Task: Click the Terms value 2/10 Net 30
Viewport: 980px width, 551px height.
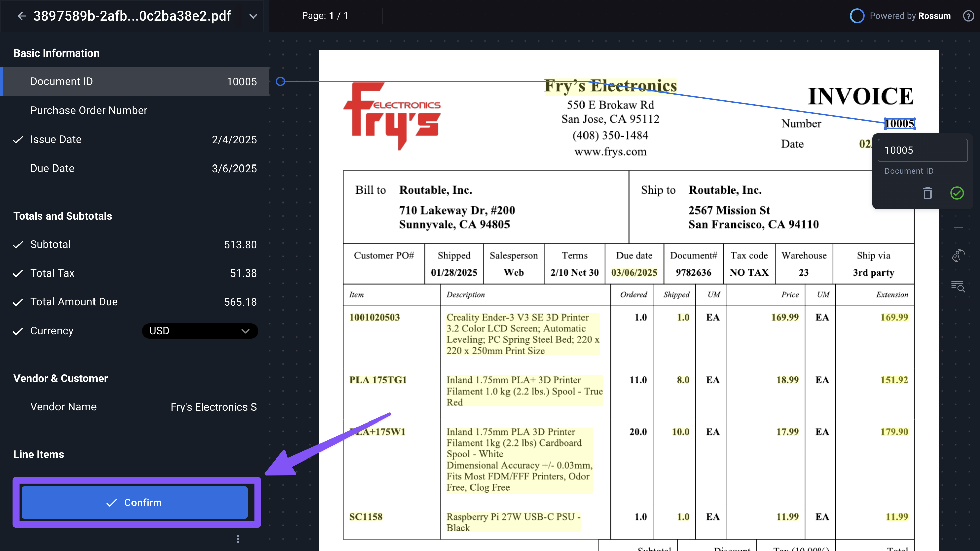Action: [574, 272]
